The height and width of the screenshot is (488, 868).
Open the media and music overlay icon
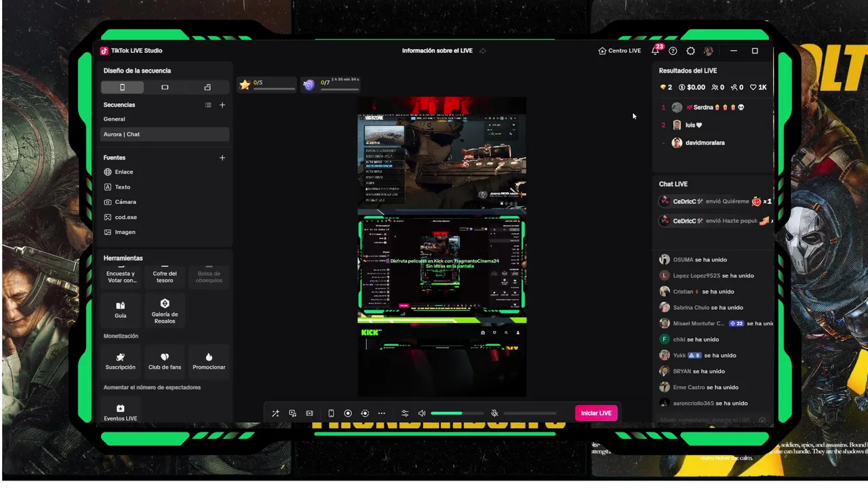coord(293,413)
